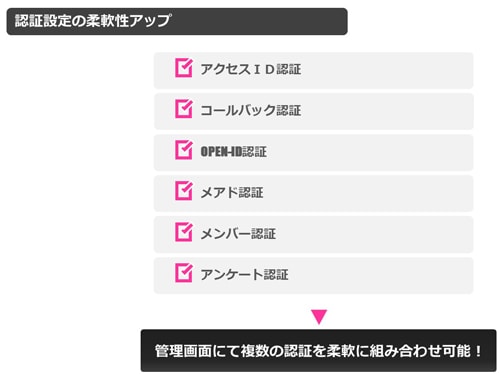This screenshot has width=500, height=381.
Task: Choose the アンケート認証 text label
Action: point(244,275)
